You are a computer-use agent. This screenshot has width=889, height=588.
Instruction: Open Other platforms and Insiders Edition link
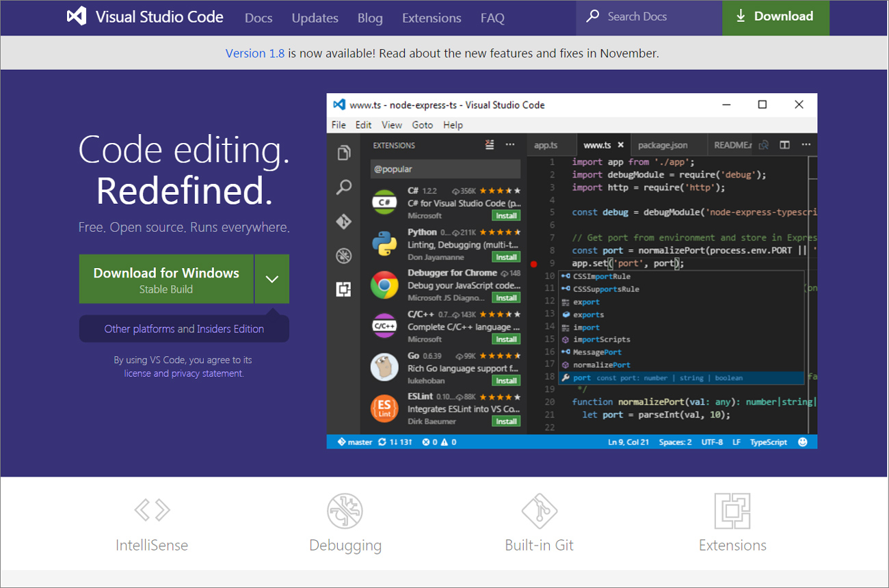(184, 329)
